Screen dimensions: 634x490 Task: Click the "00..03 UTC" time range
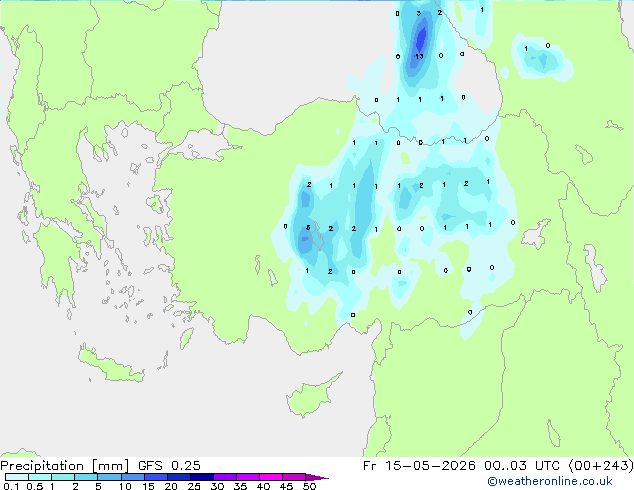click(x=522, y=466)
